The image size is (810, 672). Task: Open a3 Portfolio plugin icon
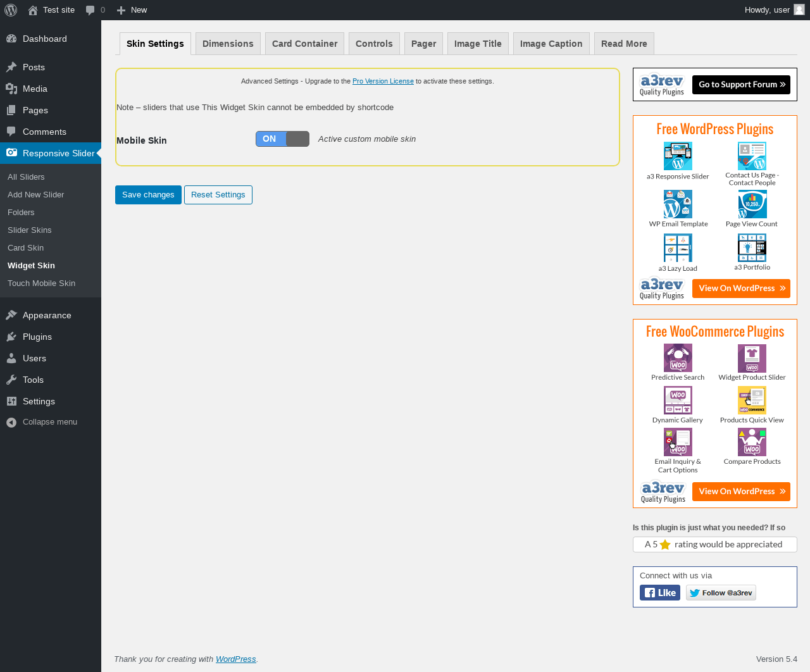point(752,248)
